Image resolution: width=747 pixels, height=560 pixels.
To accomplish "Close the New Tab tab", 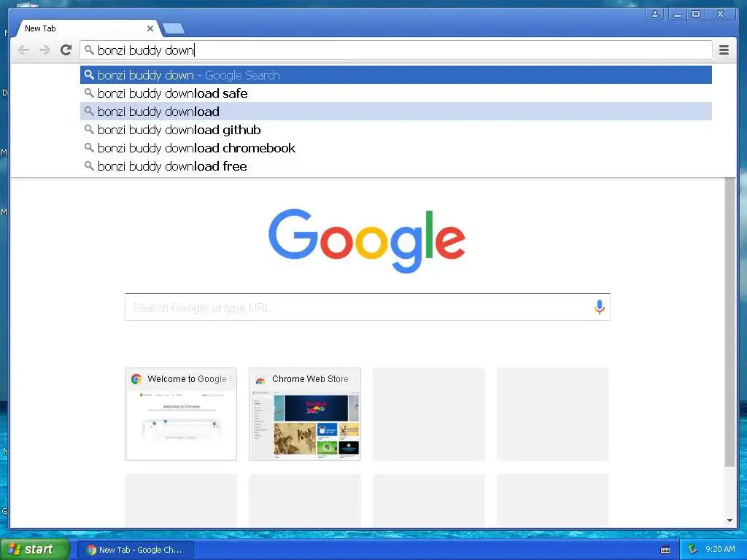I will 150,28.
